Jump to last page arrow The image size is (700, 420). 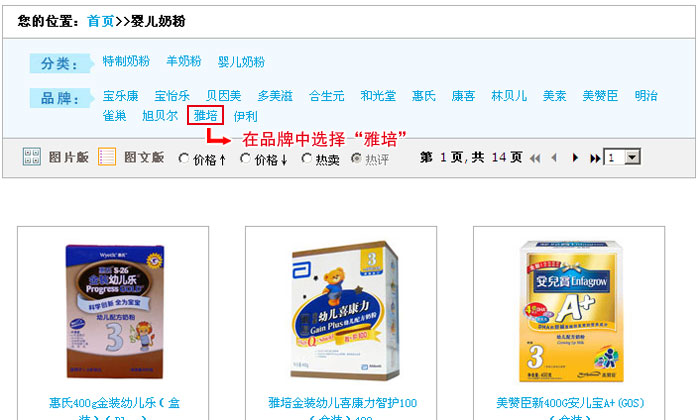click(595, 158)
